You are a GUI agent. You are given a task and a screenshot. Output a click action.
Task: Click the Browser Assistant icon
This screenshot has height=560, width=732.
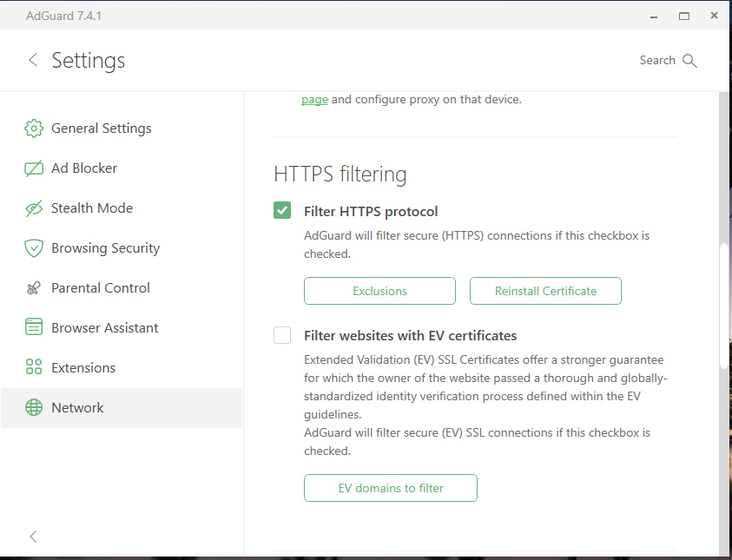34,328
